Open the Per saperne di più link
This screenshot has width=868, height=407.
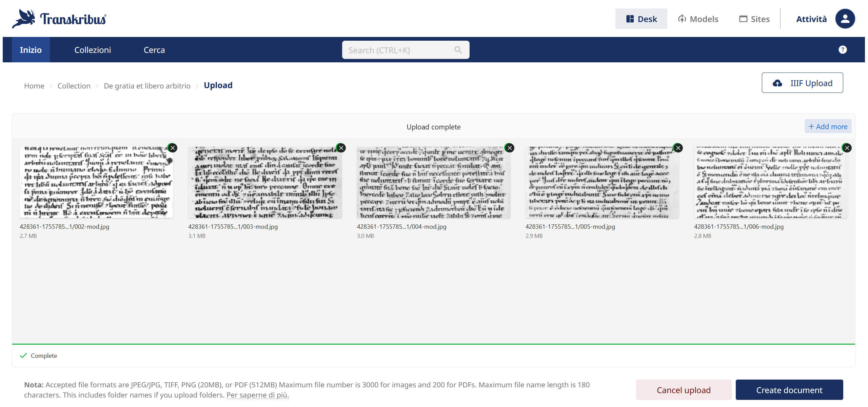coord(257,395)
